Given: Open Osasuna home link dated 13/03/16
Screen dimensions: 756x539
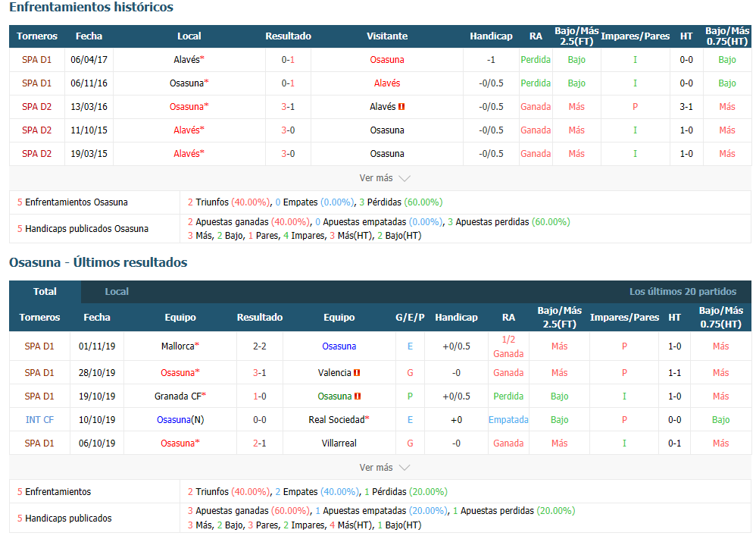Looking at the screenshot, I should click(186, 107).
